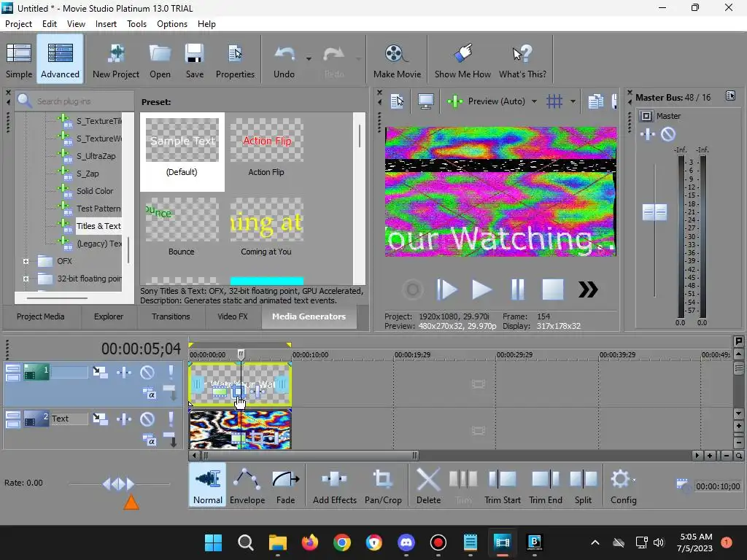
Task: Mute video track 1
Action: (147, 372)
